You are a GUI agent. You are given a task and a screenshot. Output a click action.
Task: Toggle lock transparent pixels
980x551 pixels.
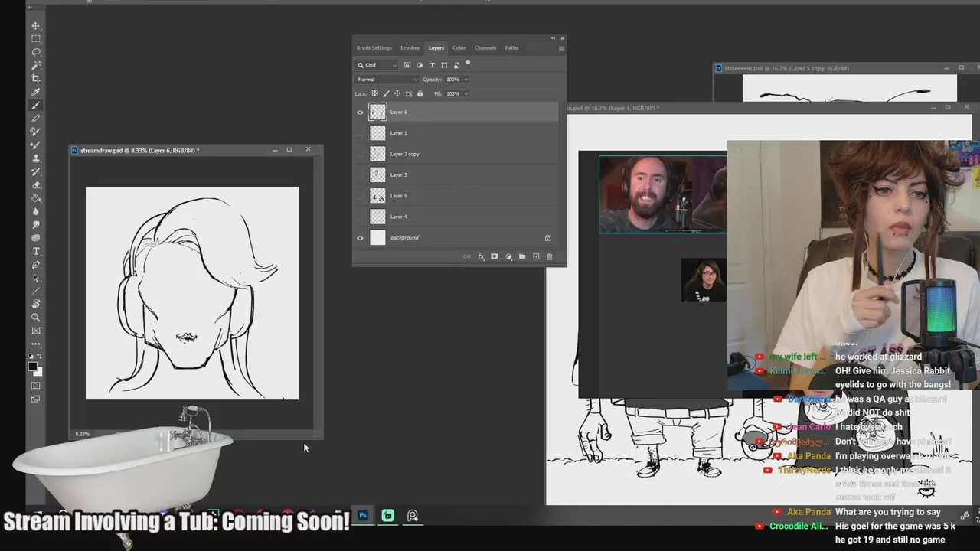374,93
